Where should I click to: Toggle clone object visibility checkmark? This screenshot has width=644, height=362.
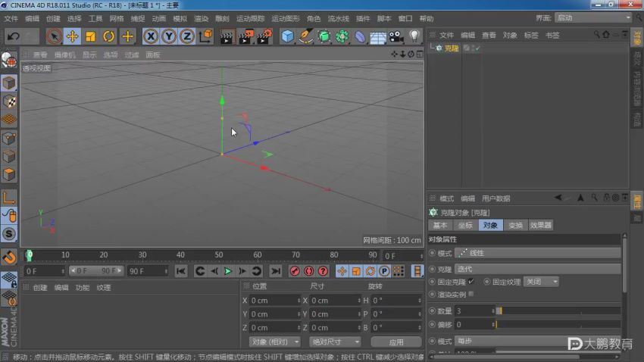point(477,48)
